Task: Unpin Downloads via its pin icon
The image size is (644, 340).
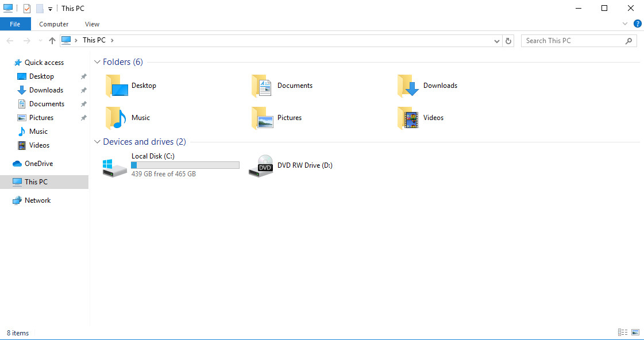Action: pyautogui.click(x=83, y=90)
